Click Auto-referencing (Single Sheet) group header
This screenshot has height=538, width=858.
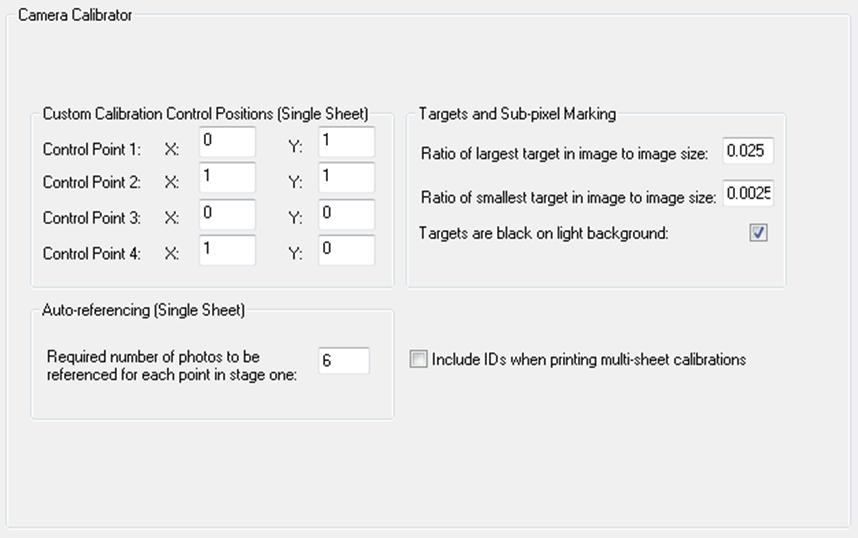pos(143,310)
